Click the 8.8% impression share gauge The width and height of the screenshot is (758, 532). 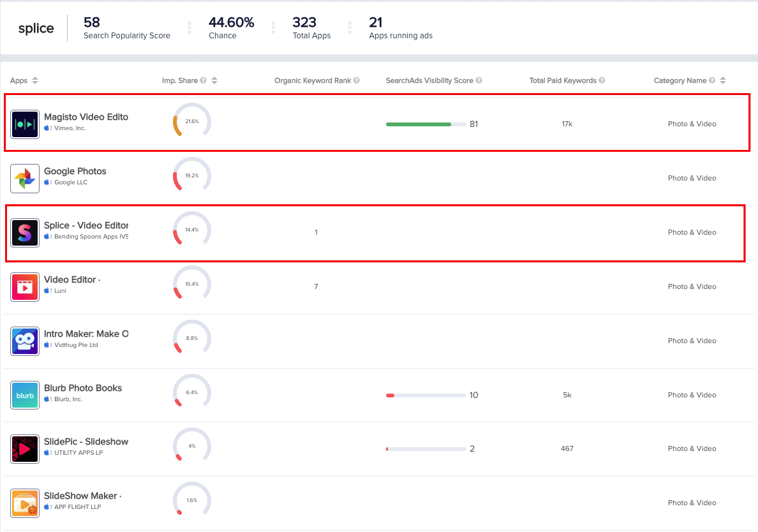tap(192, 337)
